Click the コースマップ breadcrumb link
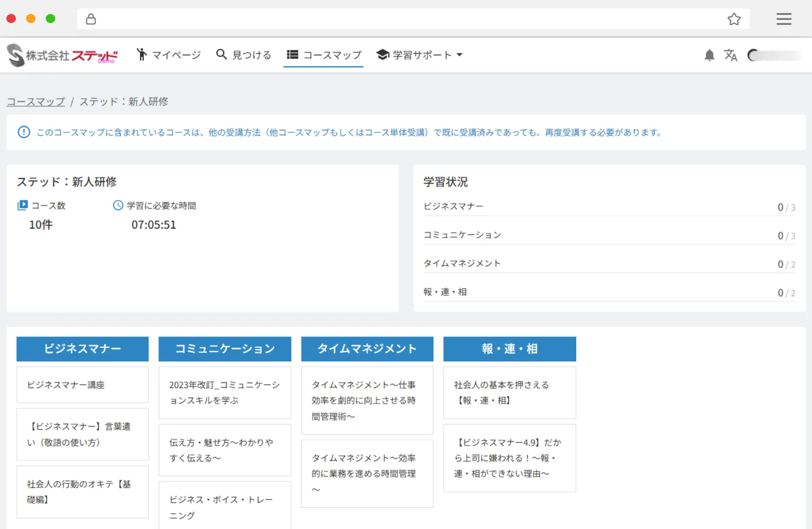 pyautogui.click(x=36, y=102)
